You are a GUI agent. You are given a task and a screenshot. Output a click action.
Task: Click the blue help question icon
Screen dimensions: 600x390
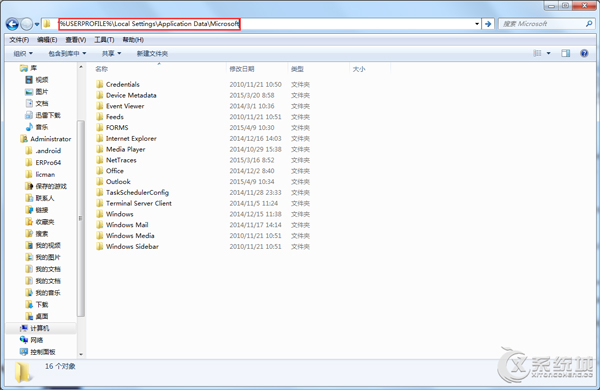pos(584,53)
